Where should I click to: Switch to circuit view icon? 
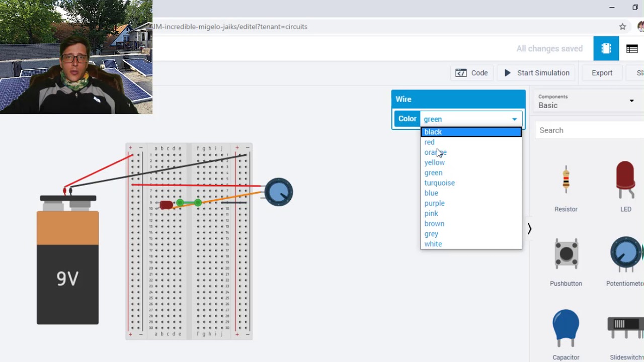tap(606, 48)
